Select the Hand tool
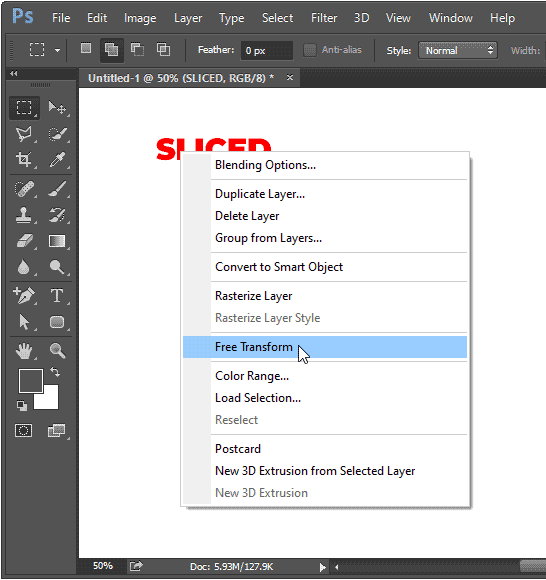The image size is (546, 580). [x=24, y=351]
